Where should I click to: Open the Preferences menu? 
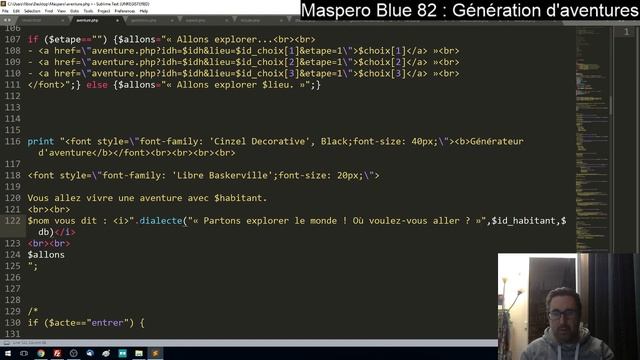pyautogui.click(x=125, y=11)
